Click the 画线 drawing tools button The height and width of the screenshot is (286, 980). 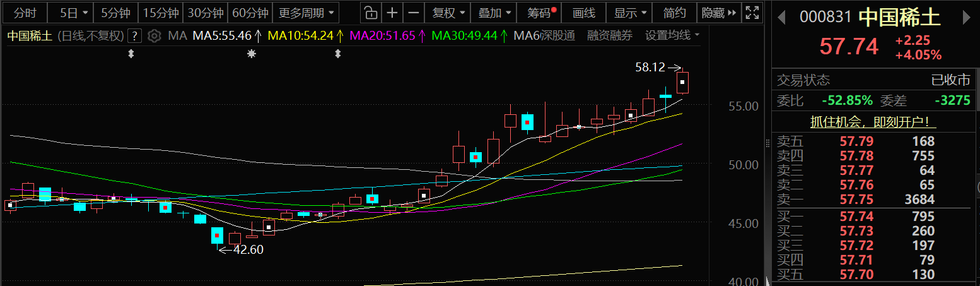[x=584, y=13]
